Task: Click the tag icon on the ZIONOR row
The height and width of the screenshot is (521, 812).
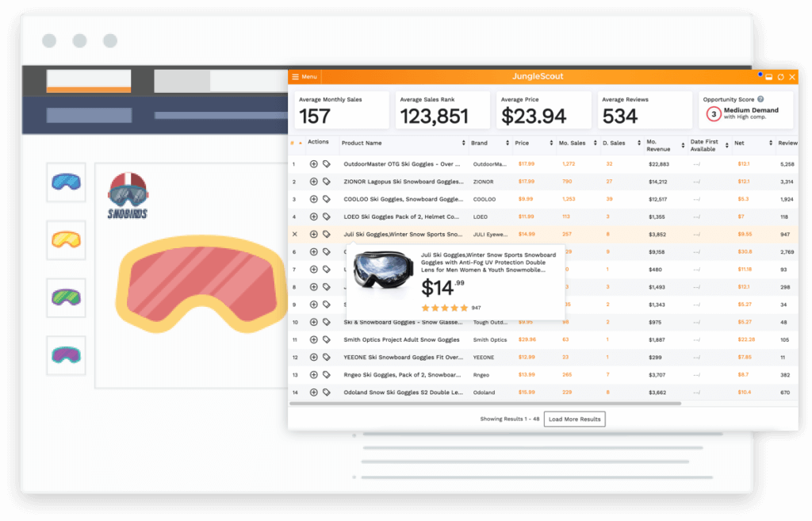Action: pyautogui.click(x=325, y=180)
